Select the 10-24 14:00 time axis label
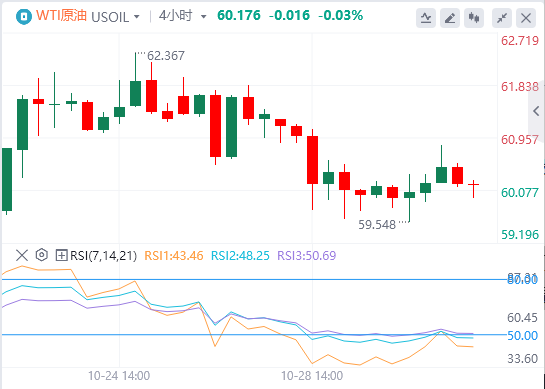The image size is (545, 389). [x=119, y=376]
